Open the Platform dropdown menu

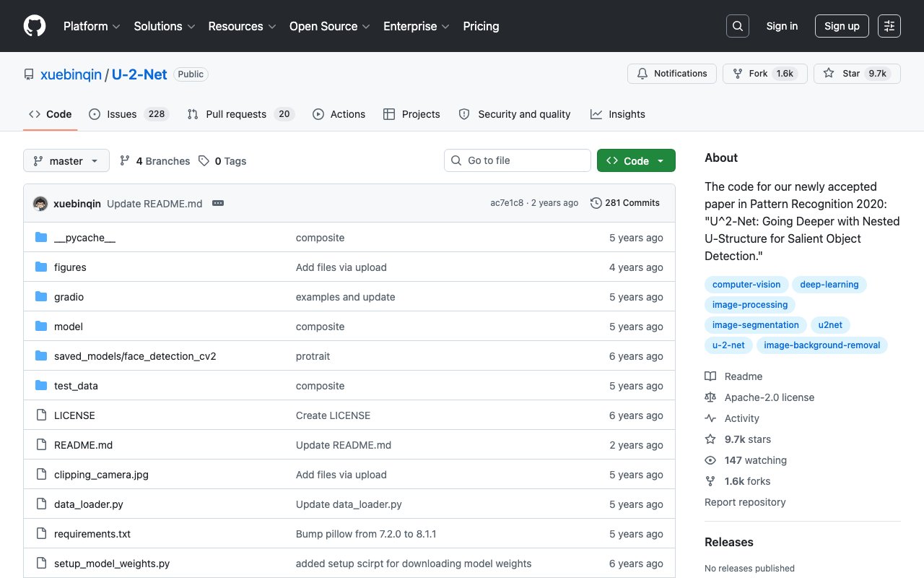[x=92, y=26]
